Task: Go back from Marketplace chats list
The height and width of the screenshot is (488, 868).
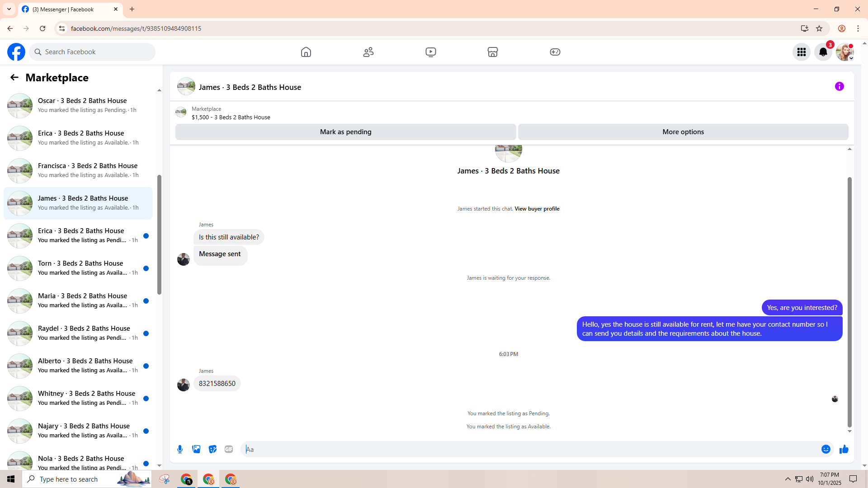Action: [14, 77]
